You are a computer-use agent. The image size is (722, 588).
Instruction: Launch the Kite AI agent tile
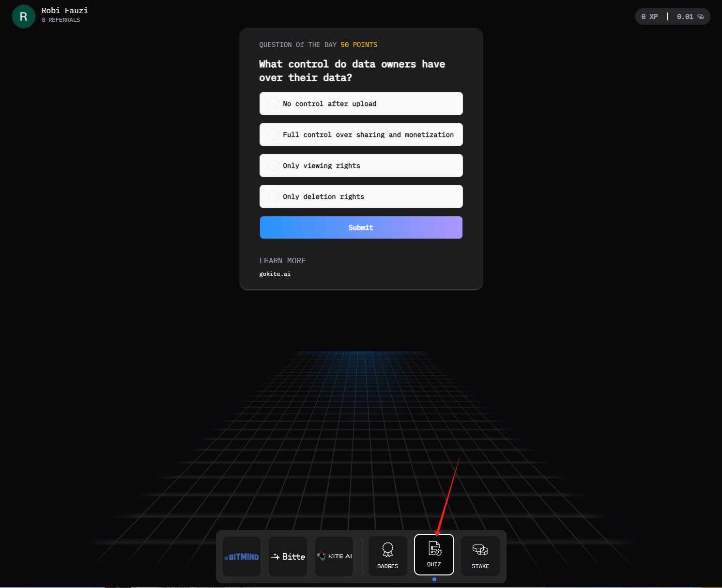pyautogui.click(x=334, y=557)
